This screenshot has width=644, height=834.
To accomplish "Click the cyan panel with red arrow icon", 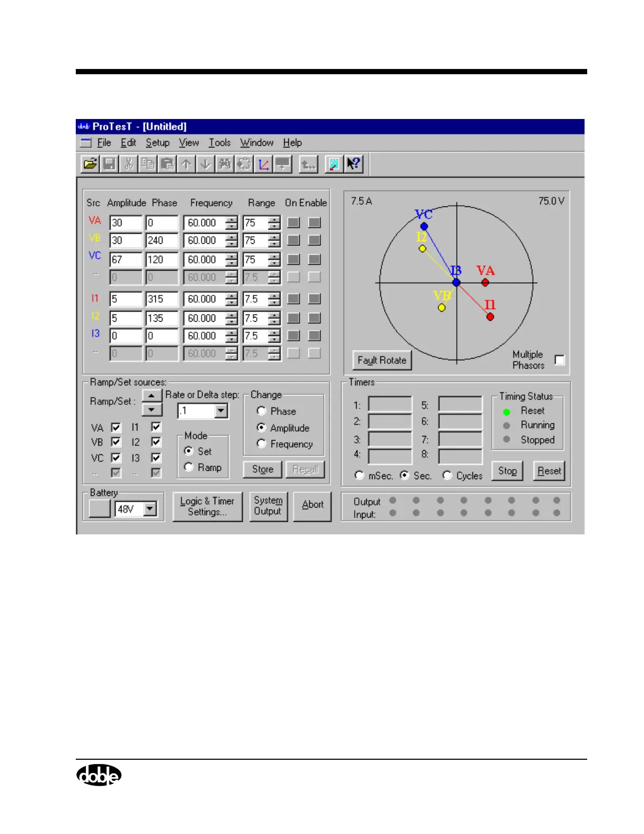I will 334,164.
